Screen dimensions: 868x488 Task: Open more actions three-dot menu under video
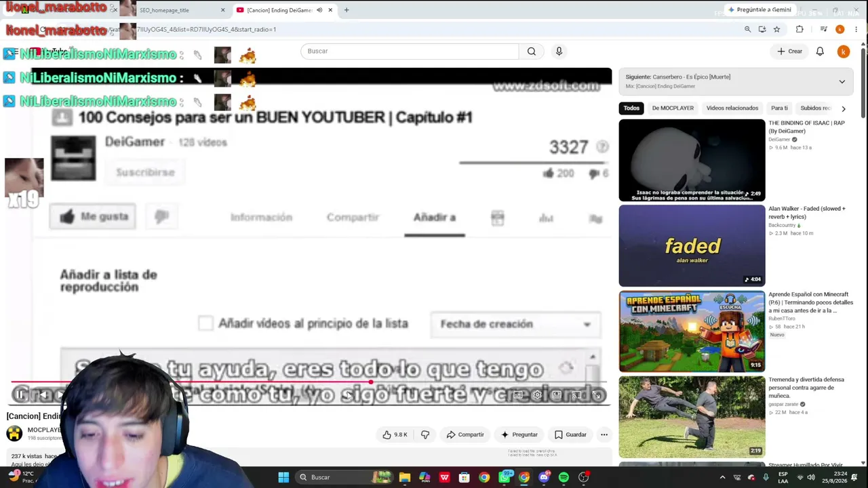click(604, 434)
